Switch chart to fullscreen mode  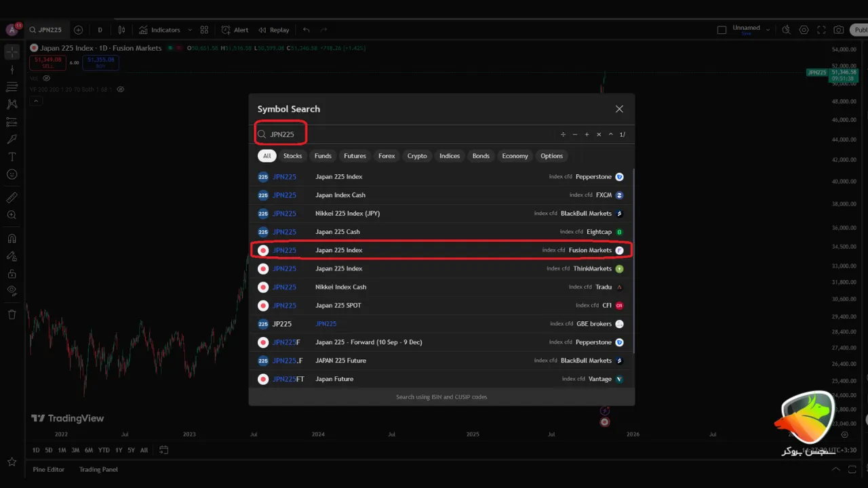point(821,30)
